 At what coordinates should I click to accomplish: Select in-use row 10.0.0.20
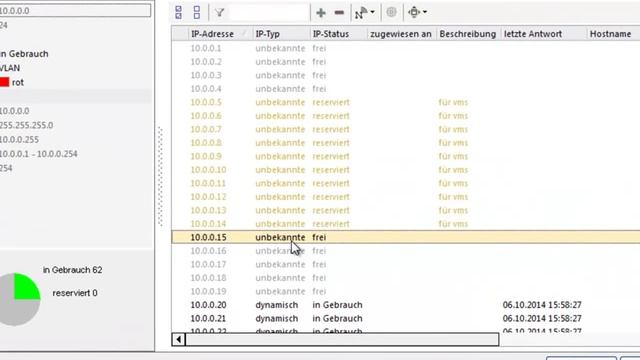click(406, 304)
